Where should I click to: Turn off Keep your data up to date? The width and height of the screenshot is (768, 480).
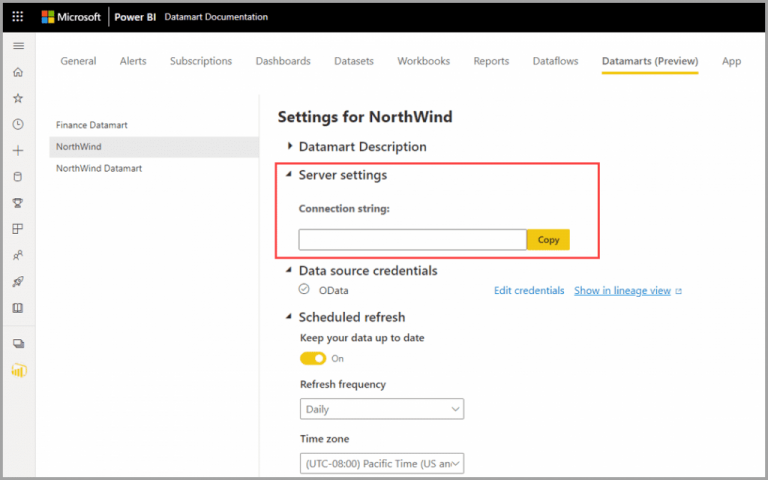(313, 359)
